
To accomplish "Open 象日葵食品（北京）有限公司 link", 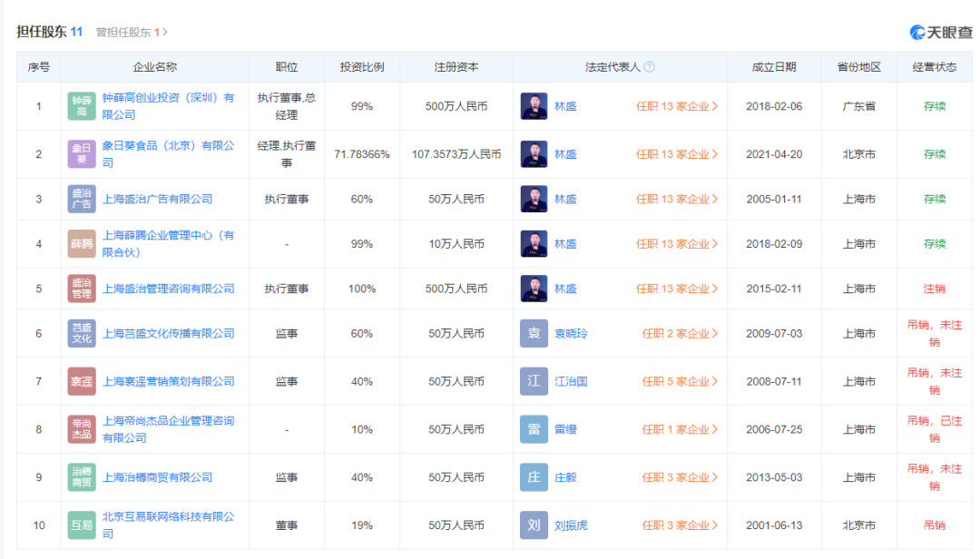I will (x=168, y=154).
